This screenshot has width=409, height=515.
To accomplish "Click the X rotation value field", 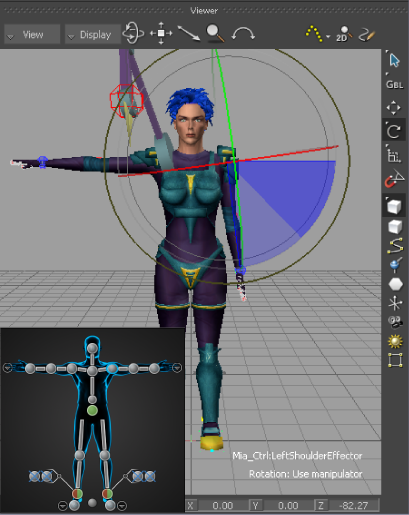I will click(x=223, y=506).
